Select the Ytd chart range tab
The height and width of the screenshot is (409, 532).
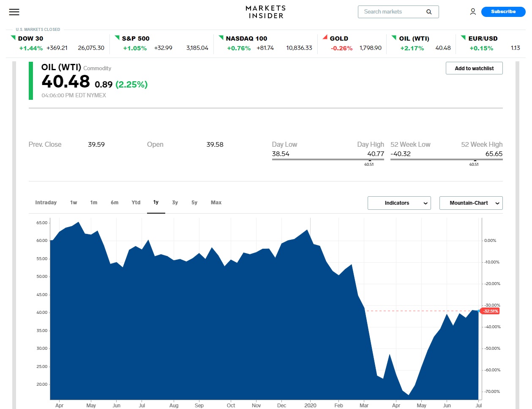coord(136,203)
